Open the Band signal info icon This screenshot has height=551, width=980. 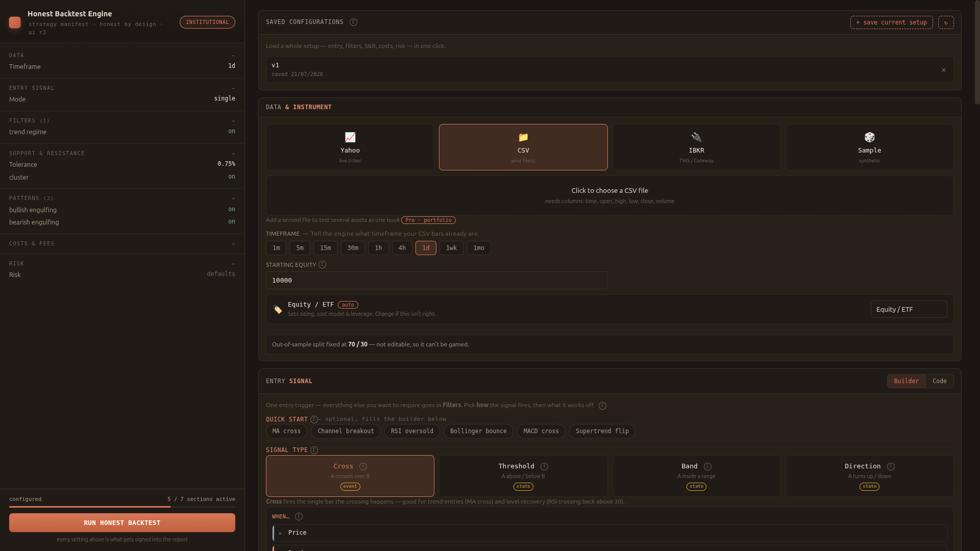click(707, 467)
